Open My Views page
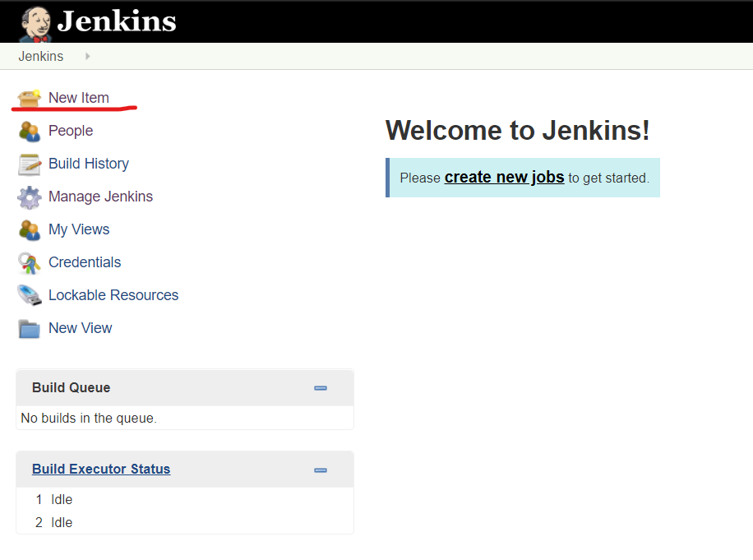The image size is (753, 560). [79, 229]
